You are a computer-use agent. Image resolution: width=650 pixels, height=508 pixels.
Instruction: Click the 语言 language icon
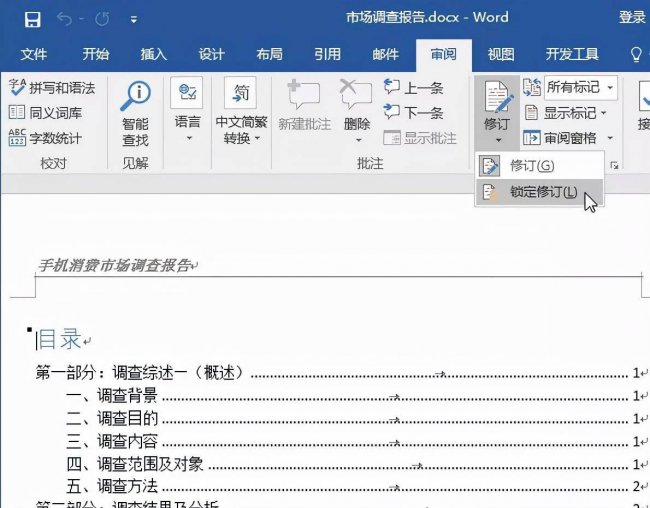tap(187, 93)
